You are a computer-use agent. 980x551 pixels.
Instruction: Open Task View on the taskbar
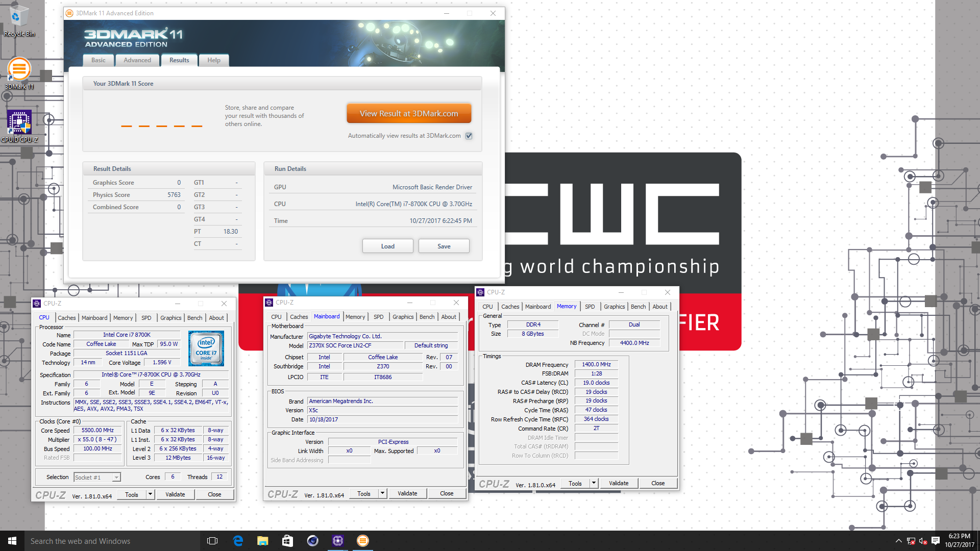coord(212,541)
